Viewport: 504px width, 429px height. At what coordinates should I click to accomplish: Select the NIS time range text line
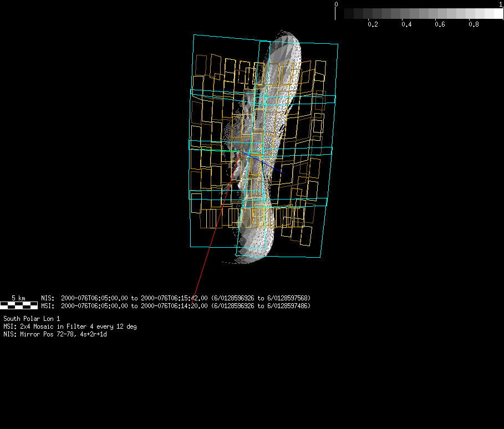176,298
